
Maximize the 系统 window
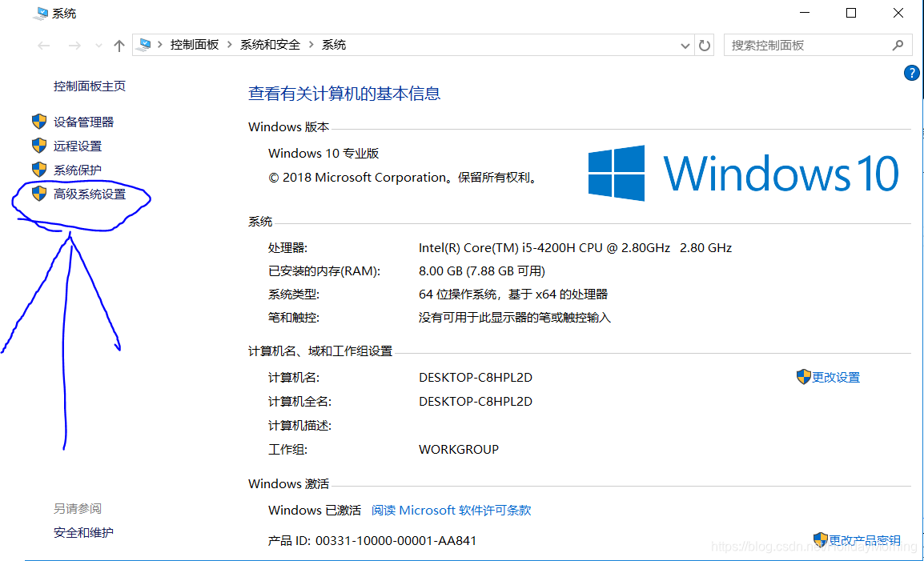click(851, 13)
